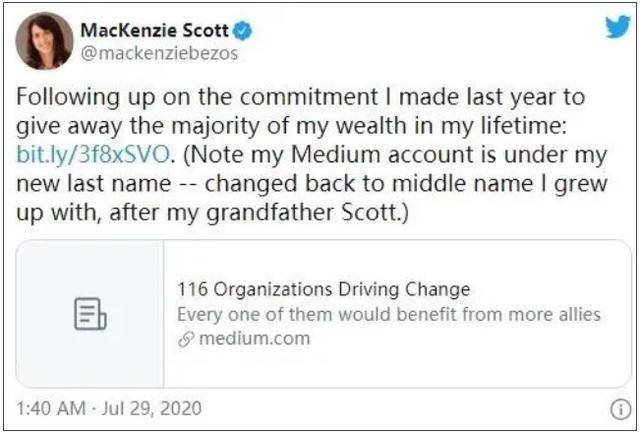Click the 'Following up on the commitment' line

[301, 98]
